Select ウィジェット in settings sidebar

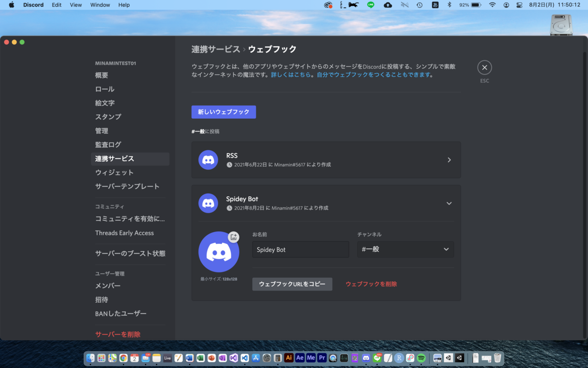point(130,172)
